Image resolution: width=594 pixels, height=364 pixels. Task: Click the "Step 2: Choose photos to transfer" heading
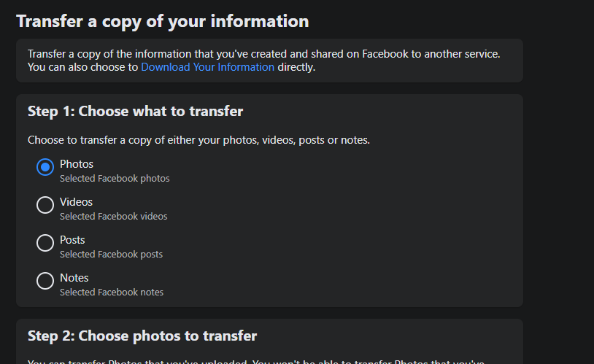(x=142, y=336)
